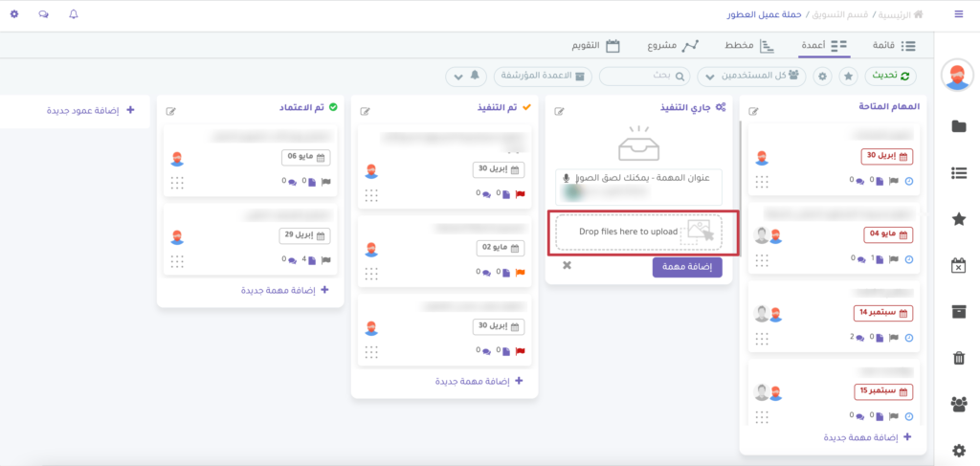
Task: Switch to the أعمدة columns tab
Action: (824, 46)
